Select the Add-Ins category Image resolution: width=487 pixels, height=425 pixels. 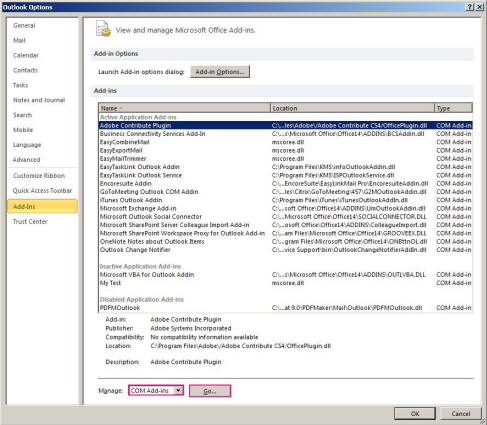click(42, 206)
